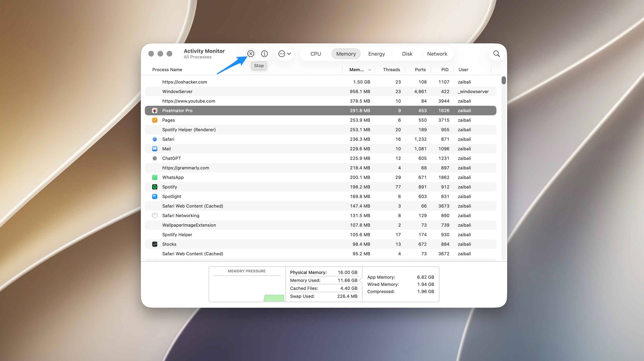Click the search magnifier icon
644x361 pixels.
496,54
